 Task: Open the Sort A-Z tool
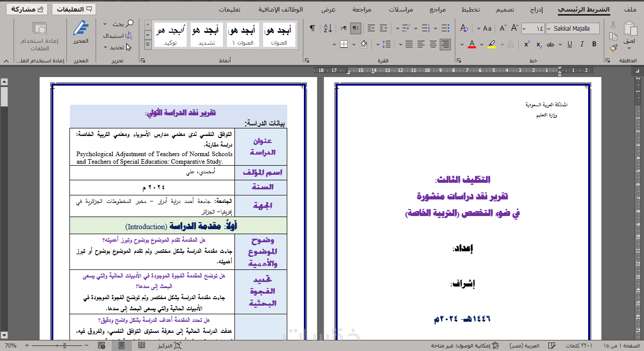point(328,28)
